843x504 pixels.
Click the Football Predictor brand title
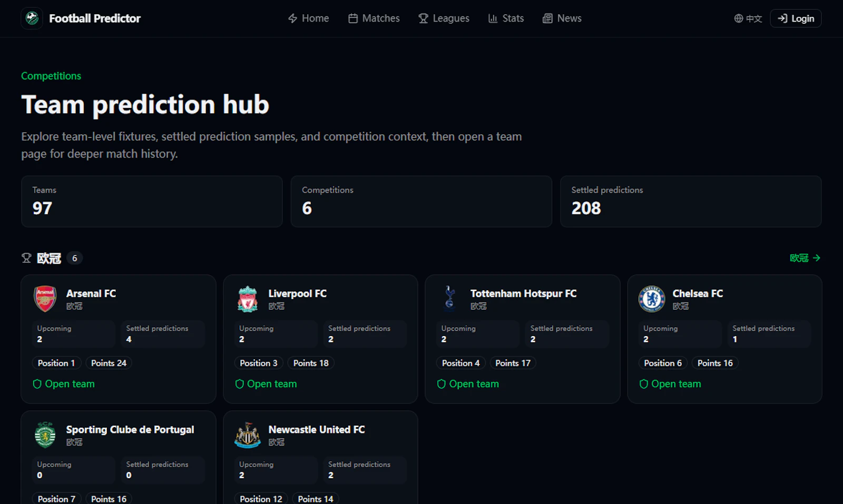coord(95,18)
